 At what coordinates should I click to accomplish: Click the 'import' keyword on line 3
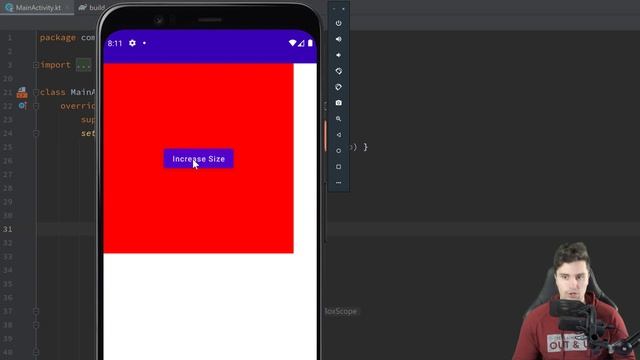tap(56, 65)
